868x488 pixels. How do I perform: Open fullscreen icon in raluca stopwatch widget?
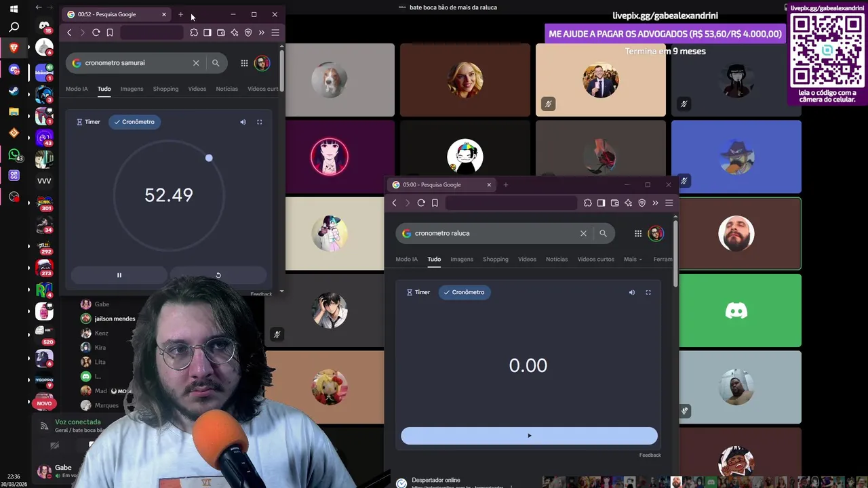(648, 292)
